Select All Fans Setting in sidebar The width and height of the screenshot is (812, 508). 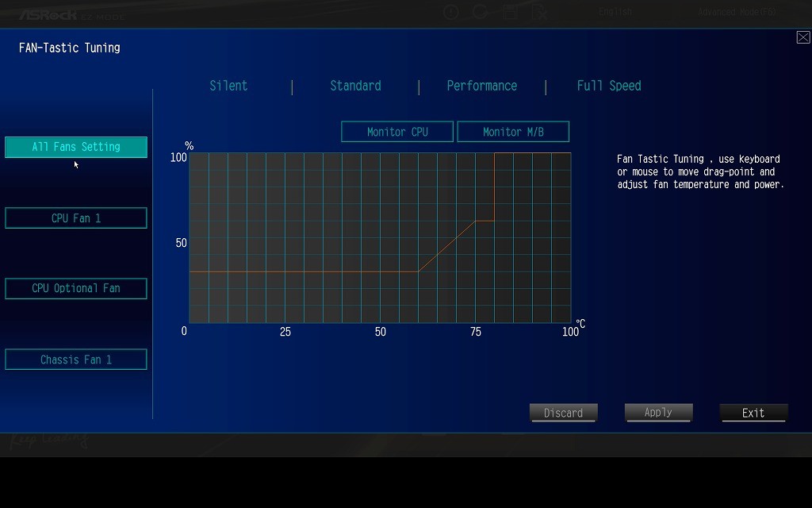[x=76, y=147]
